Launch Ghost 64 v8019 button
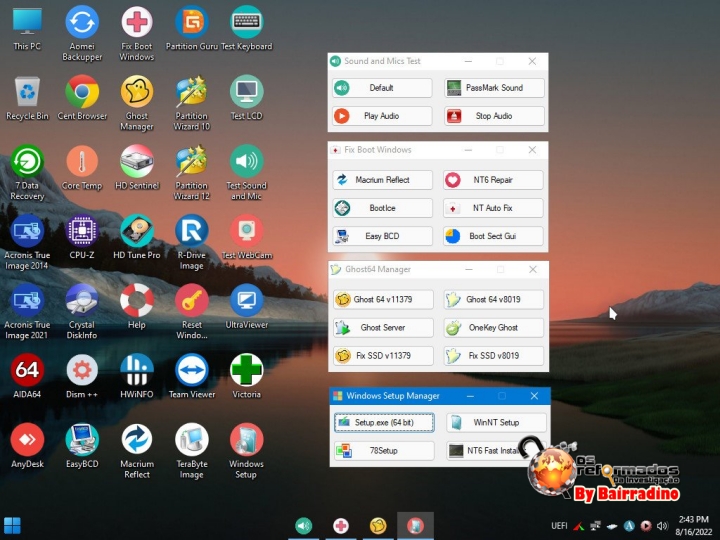720x540 pixels. [494, 299]
